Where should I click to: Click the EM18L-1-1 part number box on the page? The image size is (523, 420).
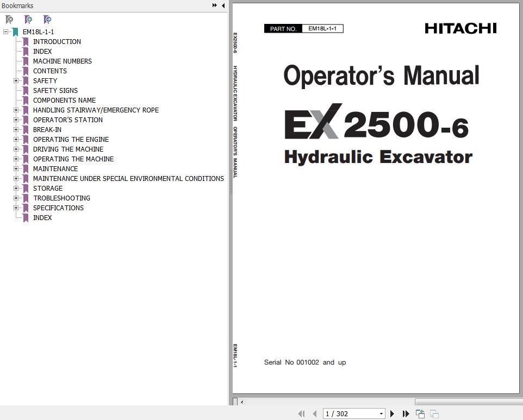tap(322, 29)
